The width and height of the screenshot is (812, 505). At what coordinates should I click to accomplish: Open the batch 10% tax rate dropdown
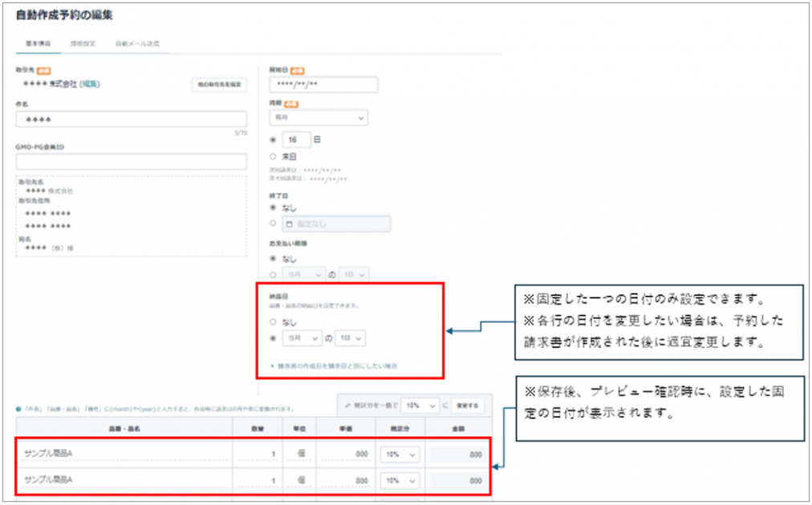pyautogui.click(x=419, y=406)
